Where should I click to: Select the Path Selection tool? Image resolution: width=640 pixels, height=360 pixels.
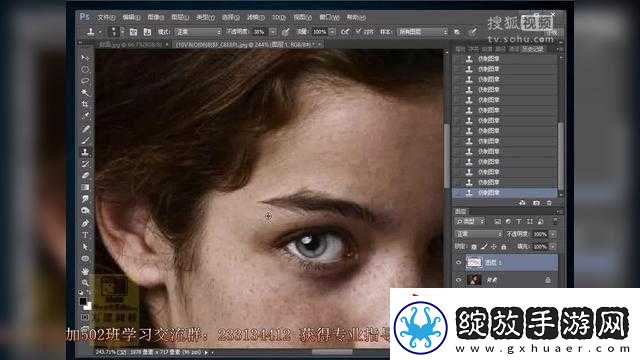click(85, 247)
